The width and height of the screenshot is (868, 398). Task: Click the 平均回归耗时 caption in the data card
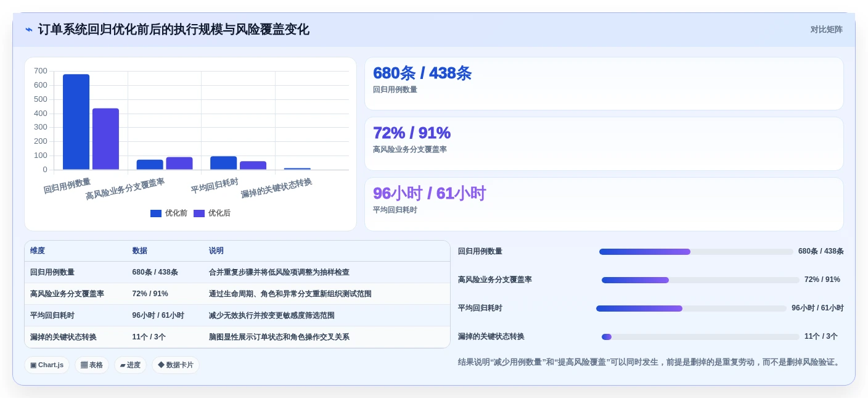click(x=395, y=210)
